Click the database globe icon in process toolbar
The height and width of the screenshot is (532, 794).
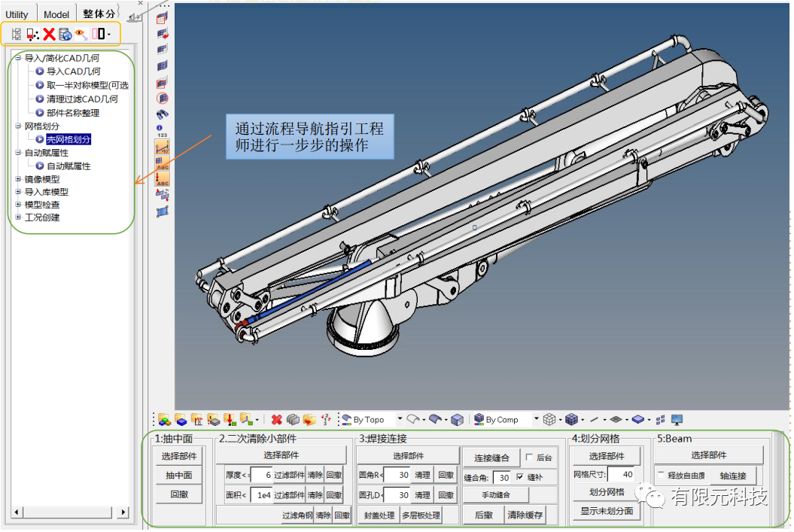(65, 34)
